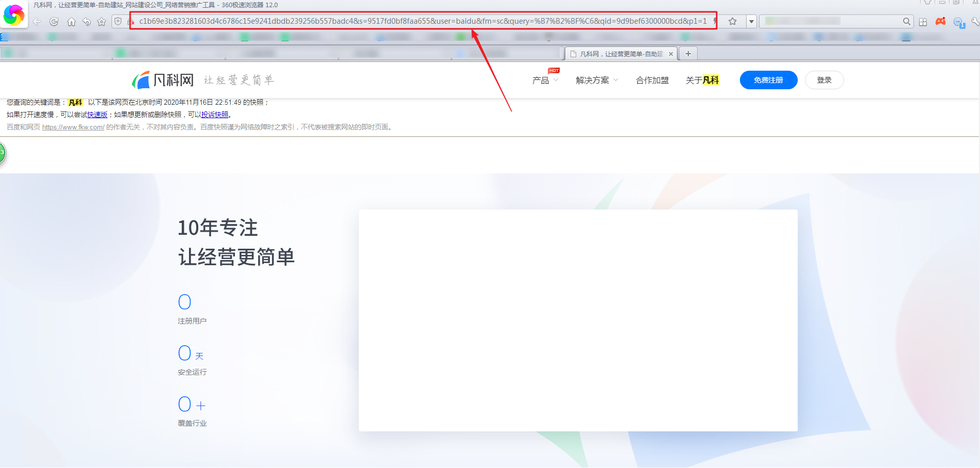Reload the page with the refresh icon
Screen dimensions: 980x468
pos(54,22)
